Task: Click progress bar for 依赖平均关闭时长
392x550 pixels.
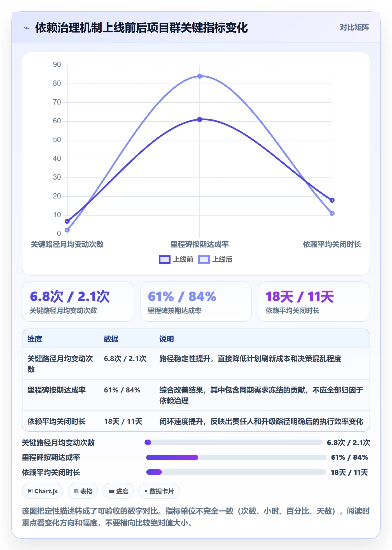Action: 236,472
